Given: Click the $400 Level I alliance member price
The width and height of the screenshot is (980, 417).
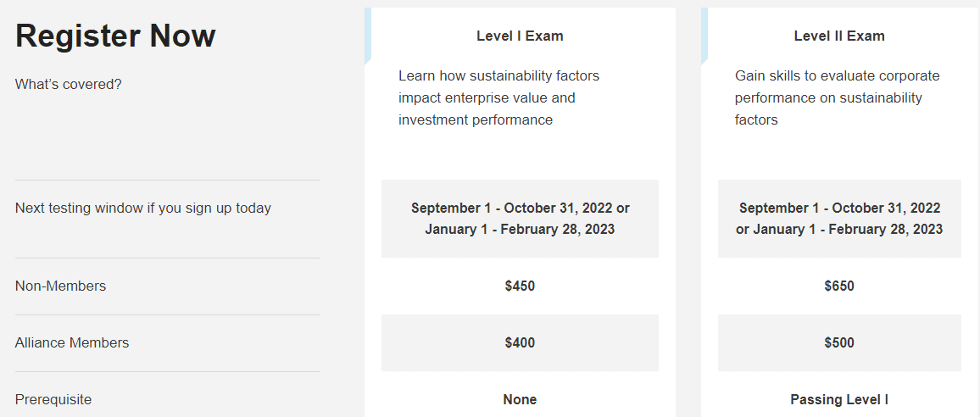Looking at the screenshot, I should point(520,343).
